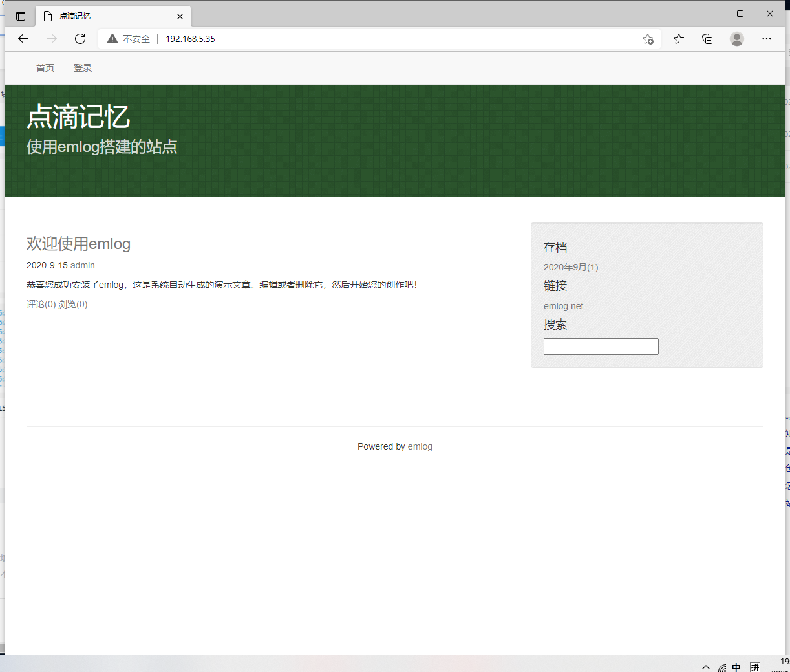
Task: Click the 搜索 sidebar heading
Action: [555, 325]
